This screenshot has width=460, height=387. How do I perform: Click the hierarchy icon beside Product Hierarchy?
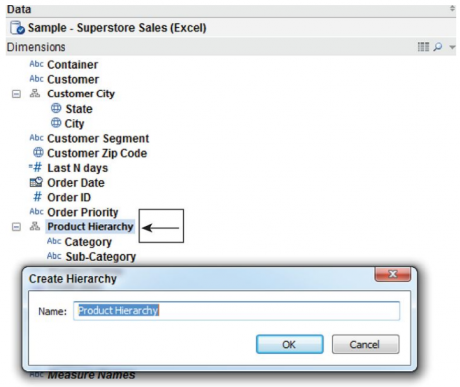click(x=35, y=226)
